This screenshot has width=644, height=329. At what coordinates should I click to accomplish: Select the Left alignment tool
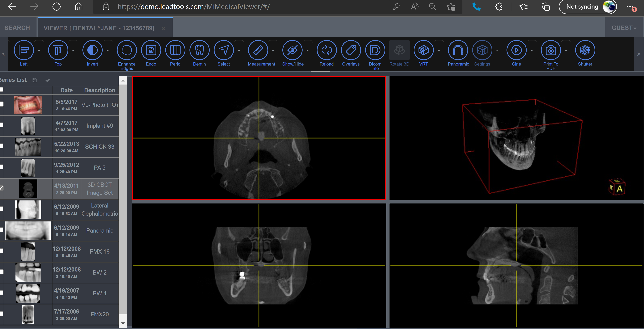tap(24, 50)
